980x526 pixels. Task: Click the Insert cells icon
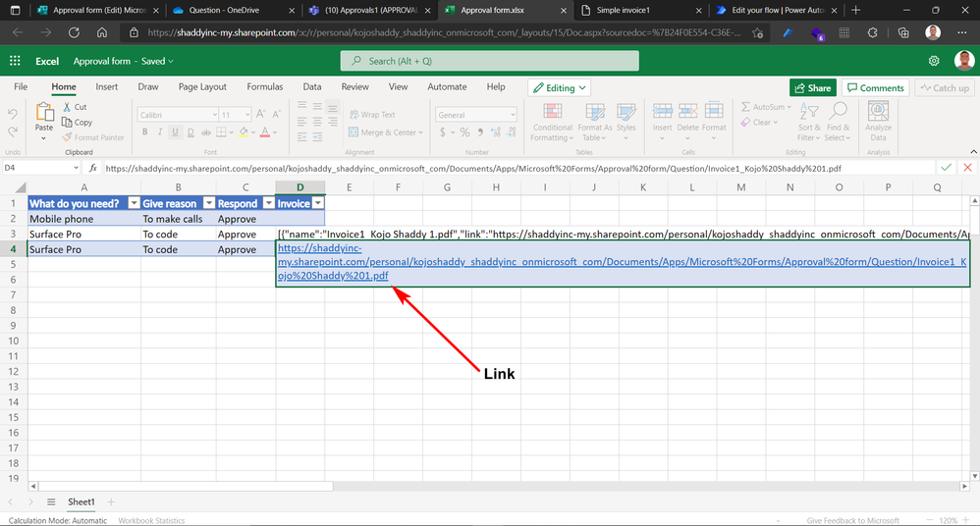(662, 113)
